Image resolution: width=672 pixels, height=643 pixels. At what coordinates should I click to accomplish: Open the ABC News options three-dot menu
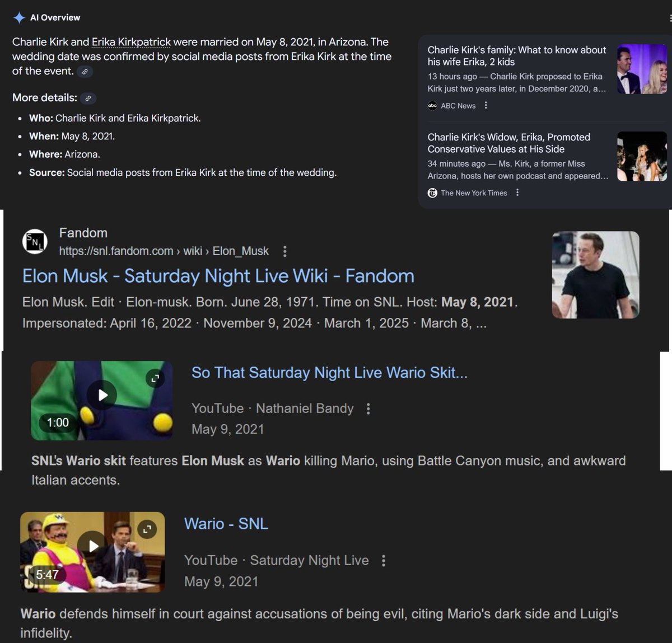point(486,105)
